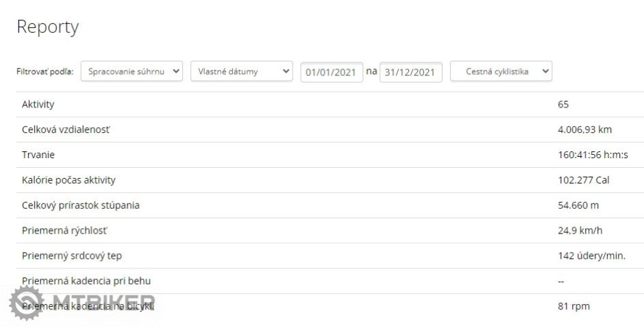Click the 4.006,93 km distance value
Screen dimensions: 644x328
pyautogui.click(x=584, y=129)
